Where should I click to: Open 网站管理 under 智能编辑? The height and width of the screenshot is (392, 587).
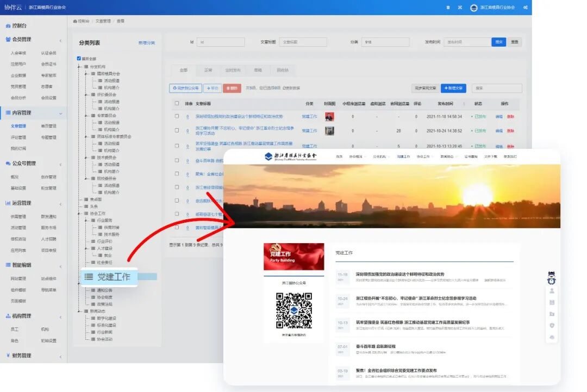[x=18, y=279]
